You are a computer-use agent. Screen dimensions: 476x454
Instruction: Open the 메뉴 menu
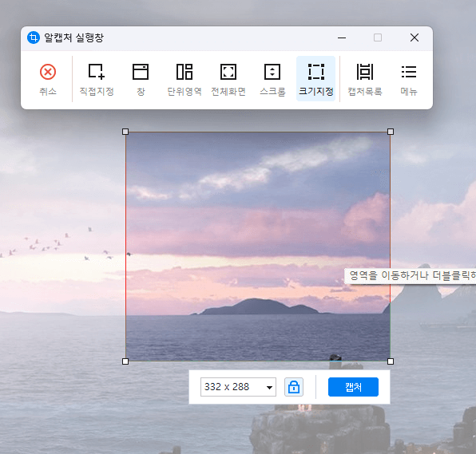coord(409,79)
